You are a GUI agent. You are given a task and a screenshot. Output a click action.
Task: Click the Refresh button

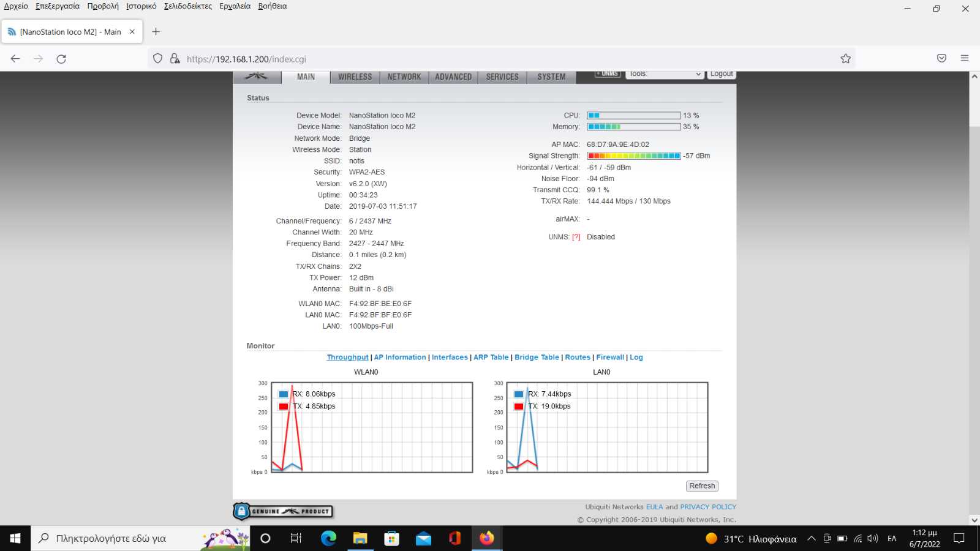(702, 486)
